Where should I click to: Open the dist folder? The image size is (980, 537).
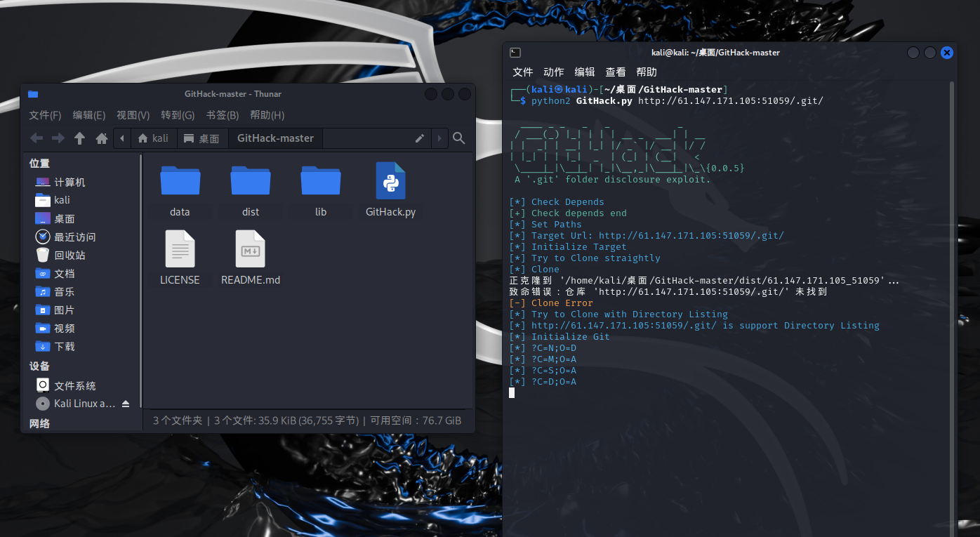tap(251, 190)
